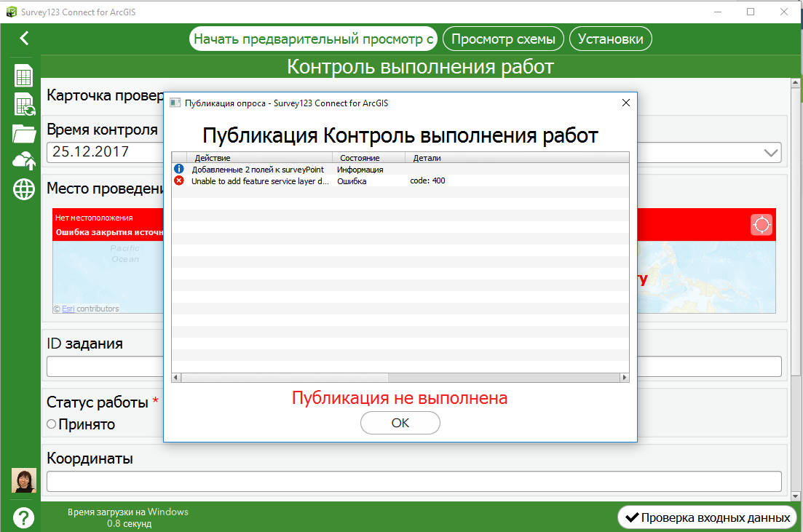Click OK in the publish dialog
The height and width of the screenshot is (532, 803).
pos(400,423)
